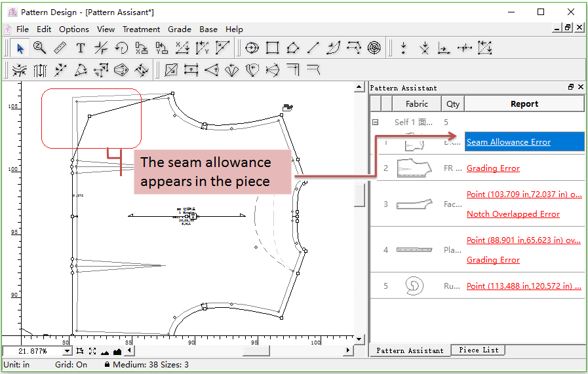Click the fit-to-screen icon beside zoom box
This screenshot has height=374, width=588.
click(92, 352)
